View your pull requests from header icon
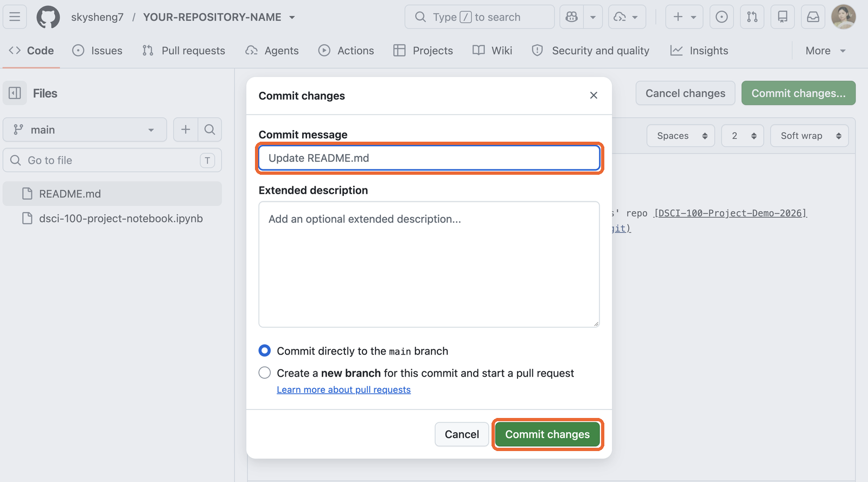 point(752,17)
